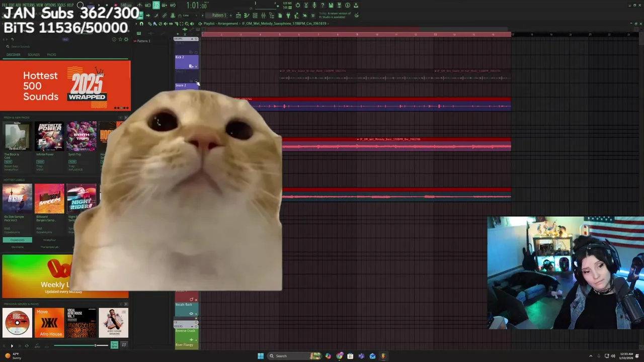Toggle the metronome in the top toolbar
The image size is (644, 362).
140,5
